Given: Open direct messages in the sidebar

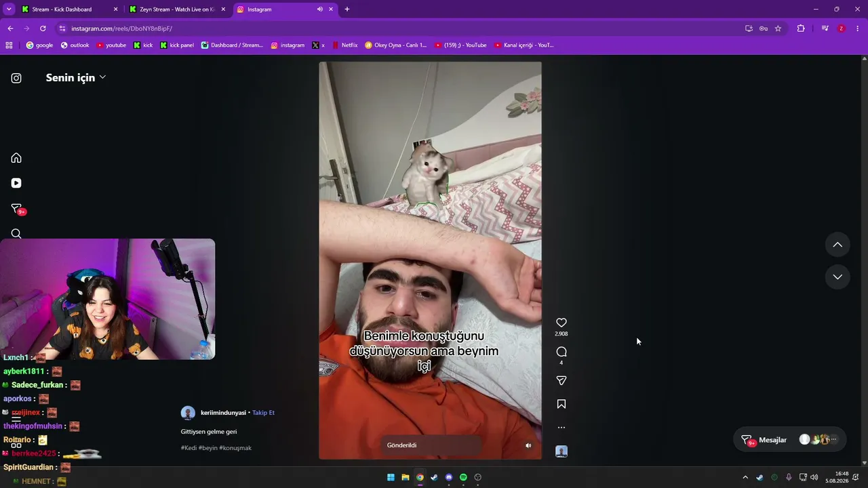Looking at the screenshot, I should click(x=16, y=209).
